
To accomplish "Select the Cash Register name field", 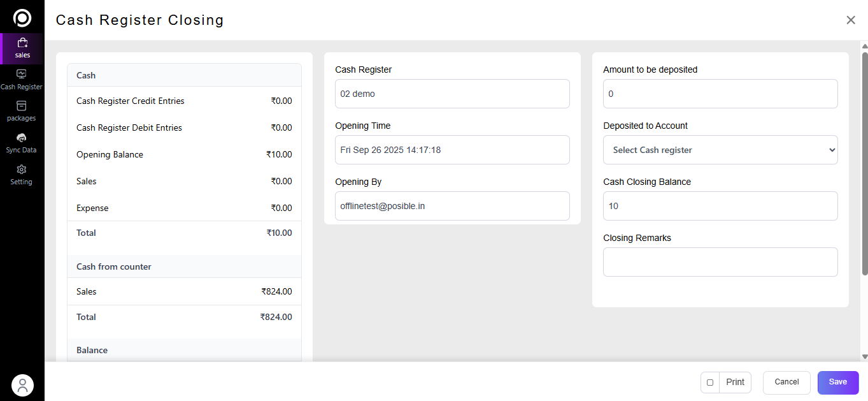I will pyautogui.click(x=452, y=94).
